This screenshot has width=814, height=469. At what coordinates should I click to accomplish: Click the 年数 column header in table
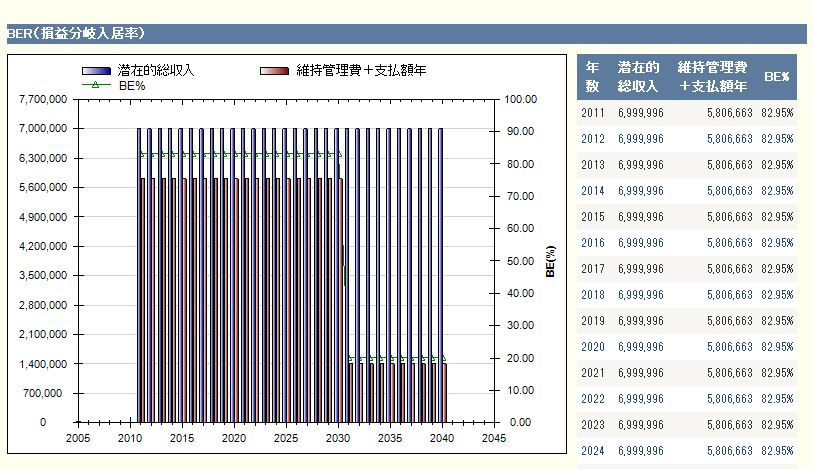pyautogui.click(x=592, y=77)
